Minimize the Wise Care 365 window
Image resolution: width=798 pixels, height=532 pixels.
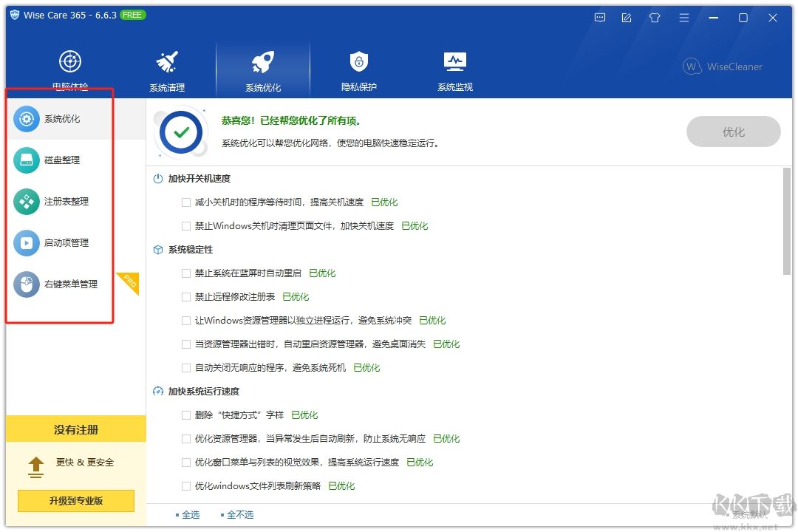[714, 18]
